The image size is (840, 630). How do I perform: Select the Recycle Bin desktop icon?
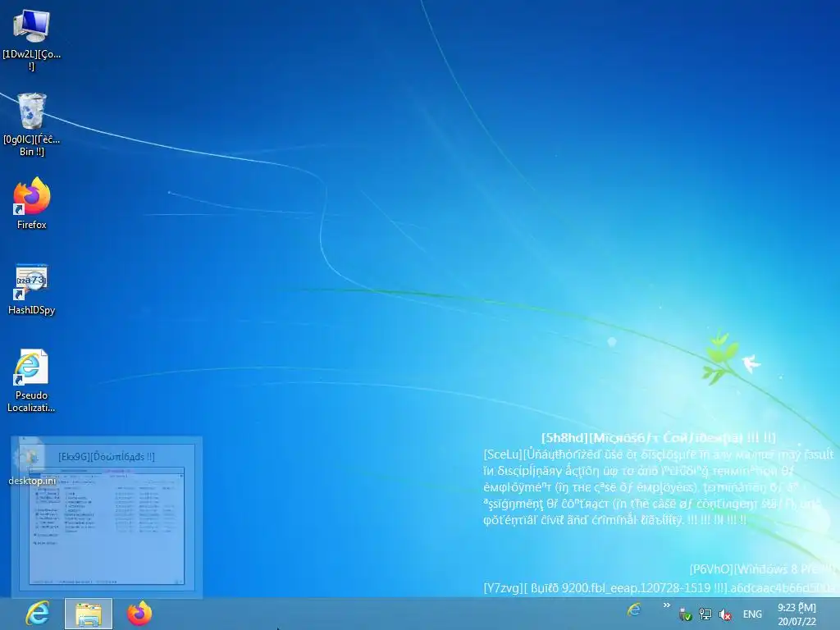pos(32,125)
